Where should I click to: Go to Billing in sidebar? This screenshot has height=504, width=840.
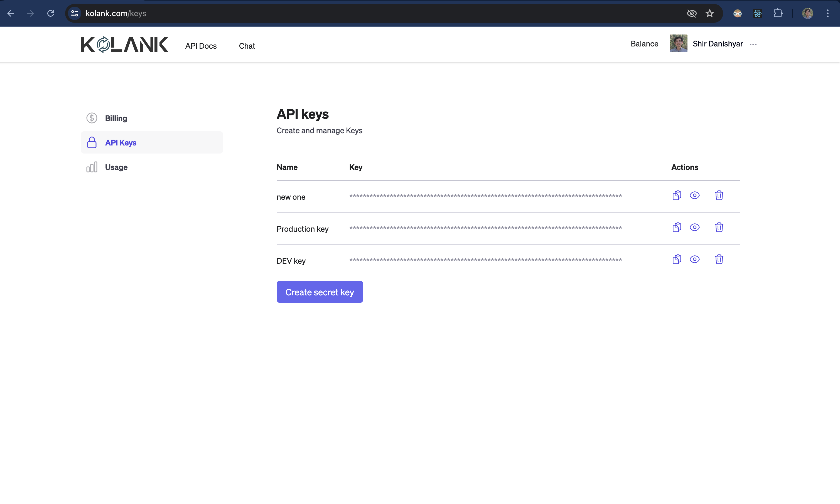coord(116,118)
